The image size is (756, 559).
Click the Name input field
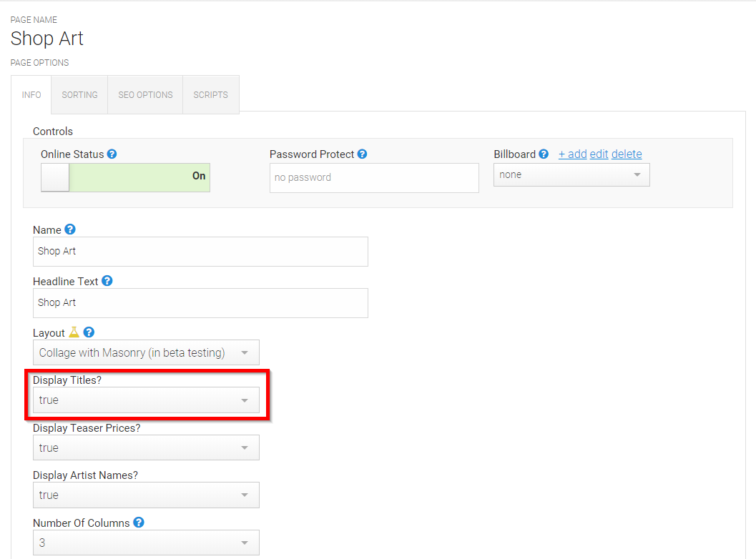tap(200, 252)
